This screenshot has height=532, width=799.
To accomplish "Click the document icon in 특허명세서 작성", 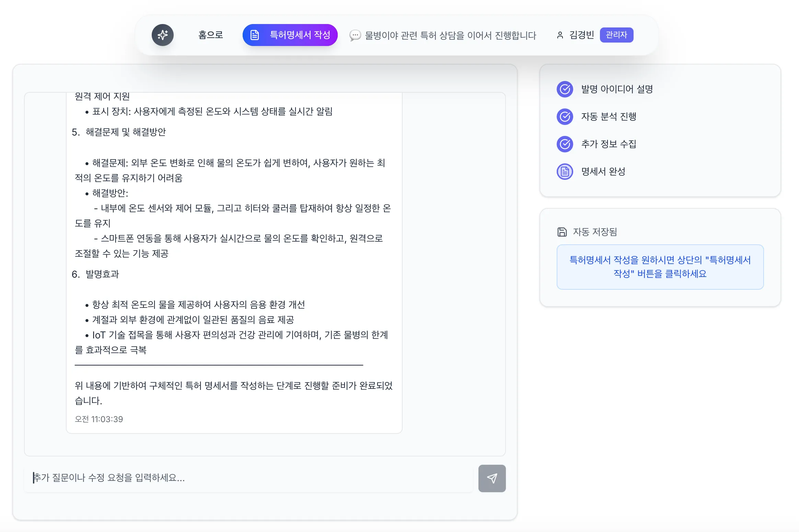I will (255, 35).
